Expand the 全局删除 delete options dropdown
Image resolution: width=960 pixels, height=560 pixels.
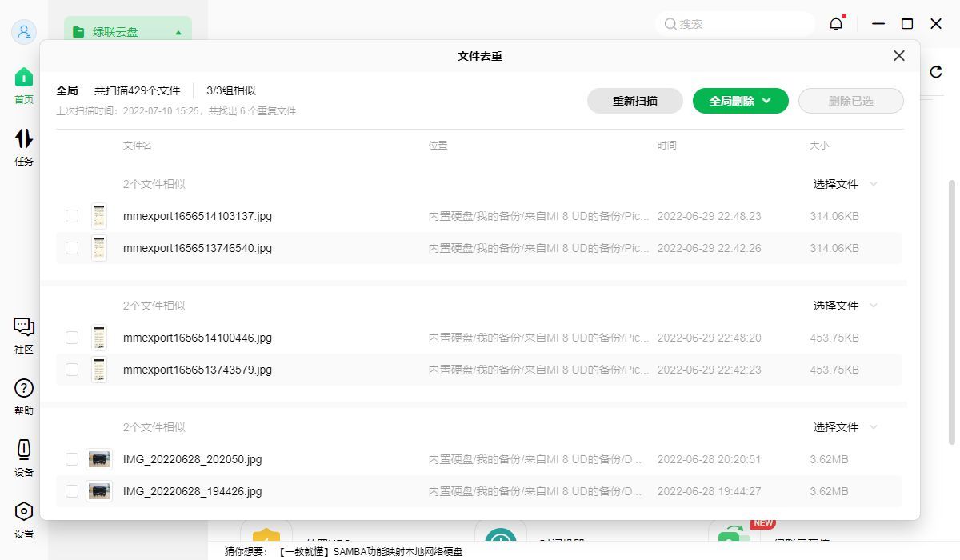click(x=766, y=101)
